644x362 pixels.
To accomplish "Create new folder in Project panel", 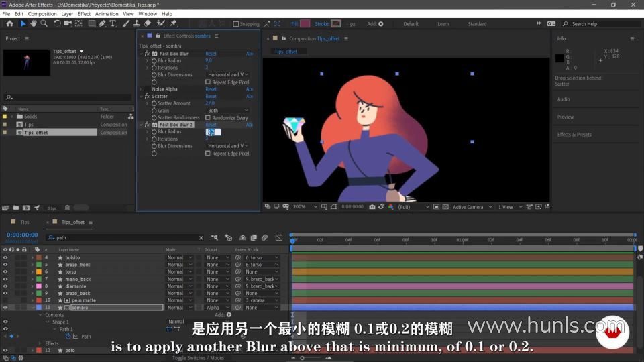I will pos(16,208).
